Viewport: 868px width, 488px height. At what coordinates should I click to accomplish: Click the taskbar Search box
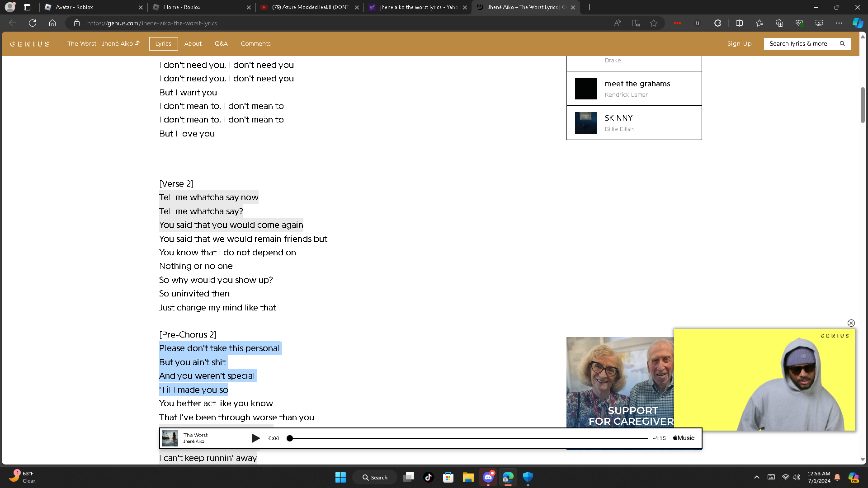[375, 477]
